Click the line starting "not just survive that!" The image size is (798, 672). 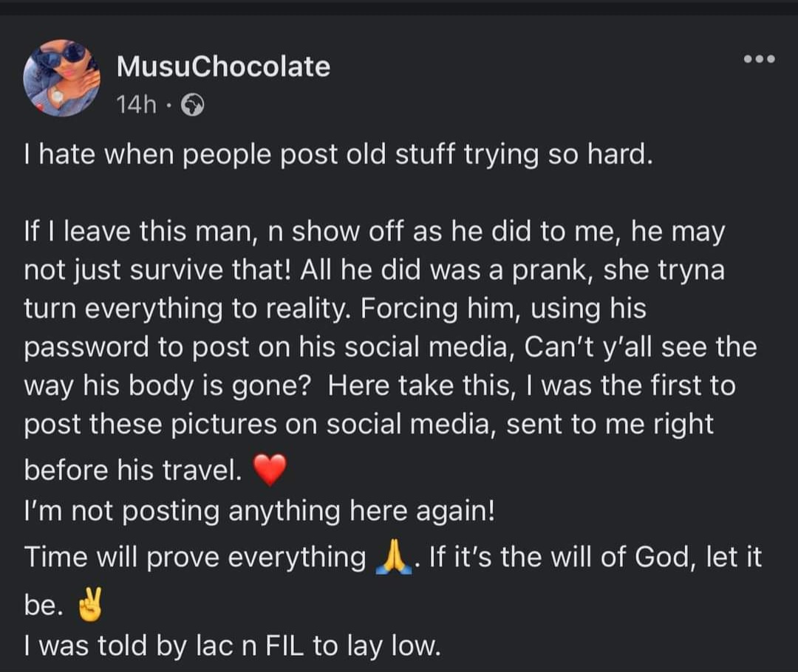pyautogui.click(x=374, y=271)
